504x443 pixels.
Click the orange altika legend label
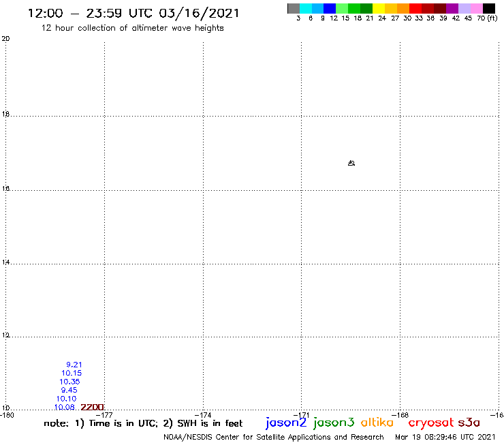(x=377, y=423)
